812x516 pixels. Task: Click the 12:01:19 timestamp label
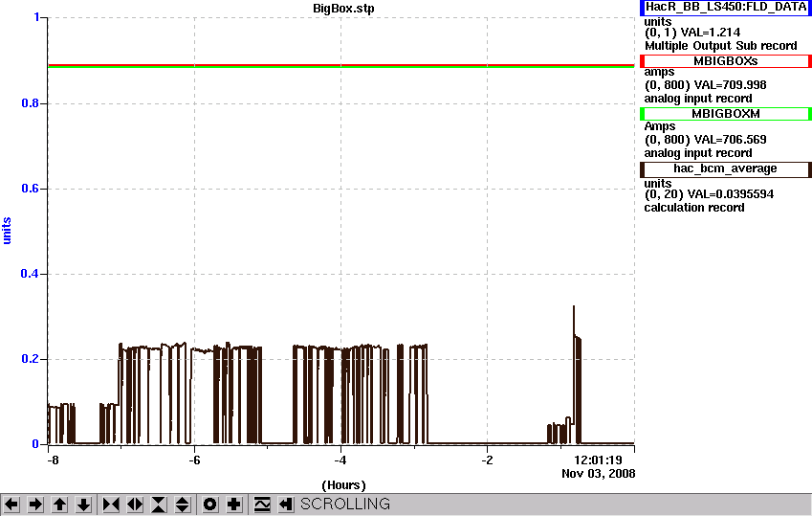click(x=598, y=460)
